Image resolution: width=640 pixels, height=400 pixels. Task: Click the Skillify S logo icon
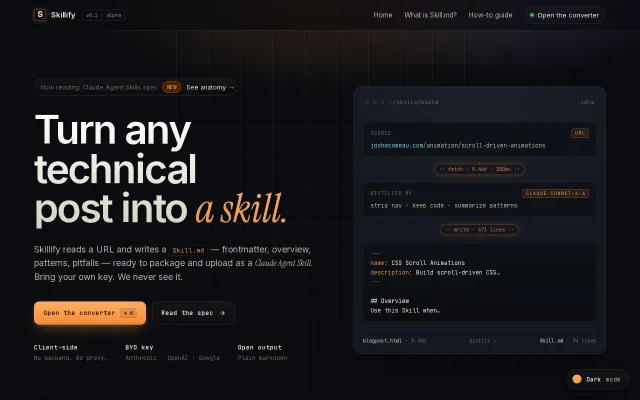pos(40,15)
